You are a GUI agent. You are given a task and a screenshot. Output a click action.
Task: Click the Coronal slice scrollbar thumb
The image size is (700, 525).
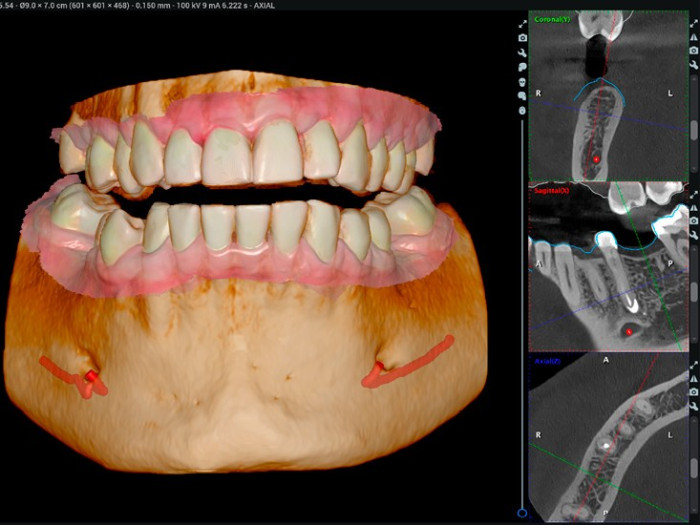(694, 130)
